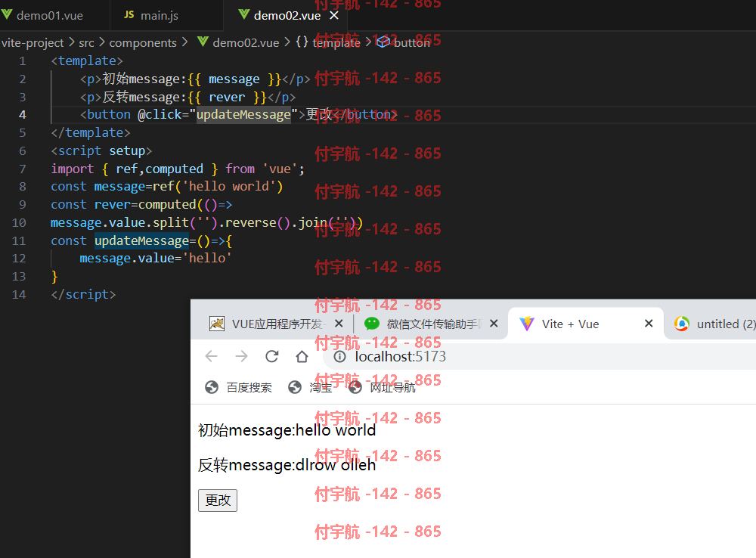Screen dimensions: 756x558
Task: Open 百度搜索 bookmark
Action: [x=239, y=387]
